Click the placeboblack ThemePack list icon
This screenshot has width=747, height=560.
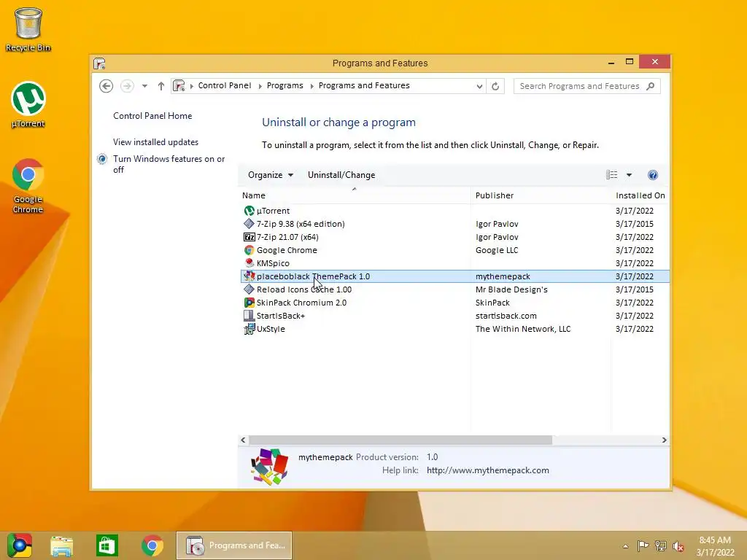tap(249, 276)
